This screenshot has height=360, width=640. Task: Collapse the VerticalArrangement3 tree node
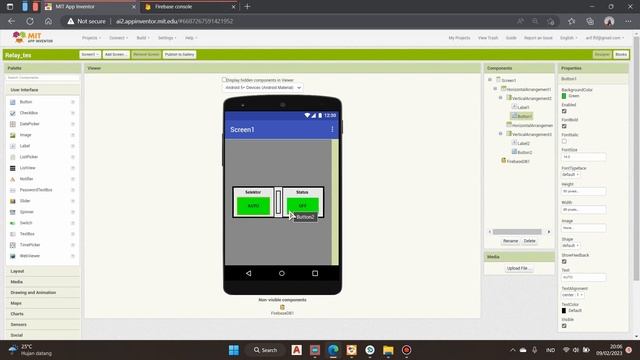coord(500,134)
